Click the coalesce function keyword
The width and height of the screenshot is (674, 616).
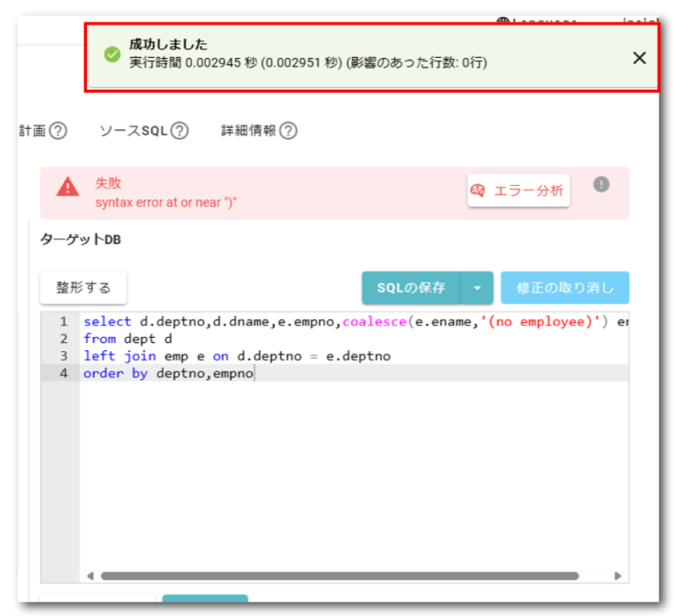click(375, 321)
